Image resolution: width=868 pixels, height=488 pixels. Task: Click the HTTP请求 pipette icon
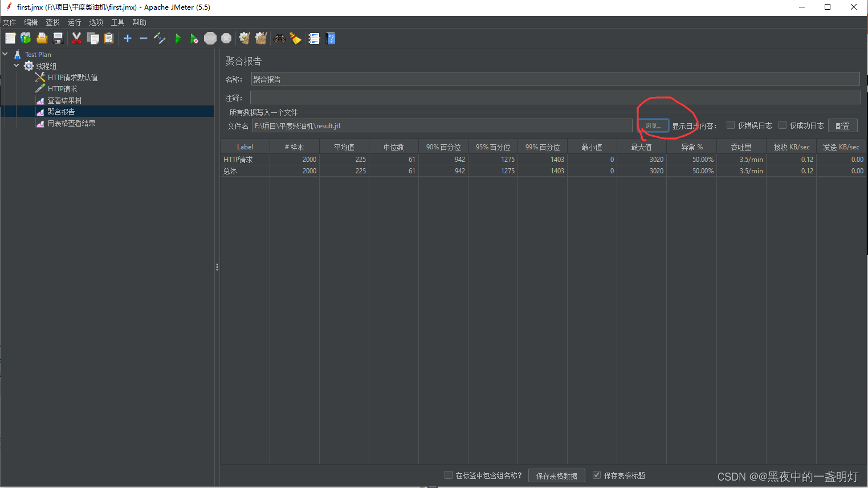40,89
